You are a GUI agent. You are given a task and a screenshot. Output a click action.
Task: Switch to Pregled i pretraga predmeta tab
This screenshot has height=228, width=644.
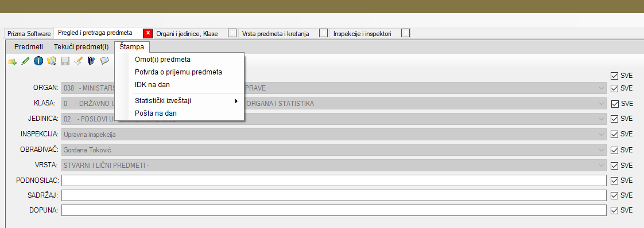95,33
